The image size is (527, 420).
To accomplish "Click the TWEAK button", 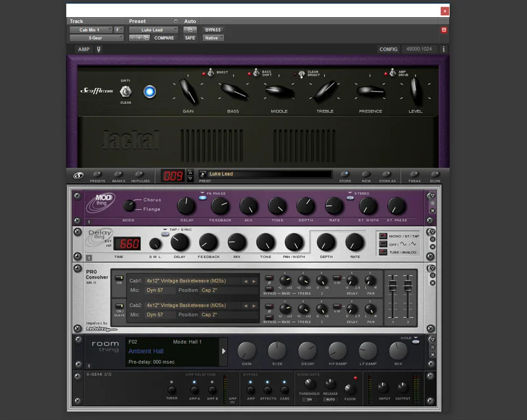I will (414, 174).
